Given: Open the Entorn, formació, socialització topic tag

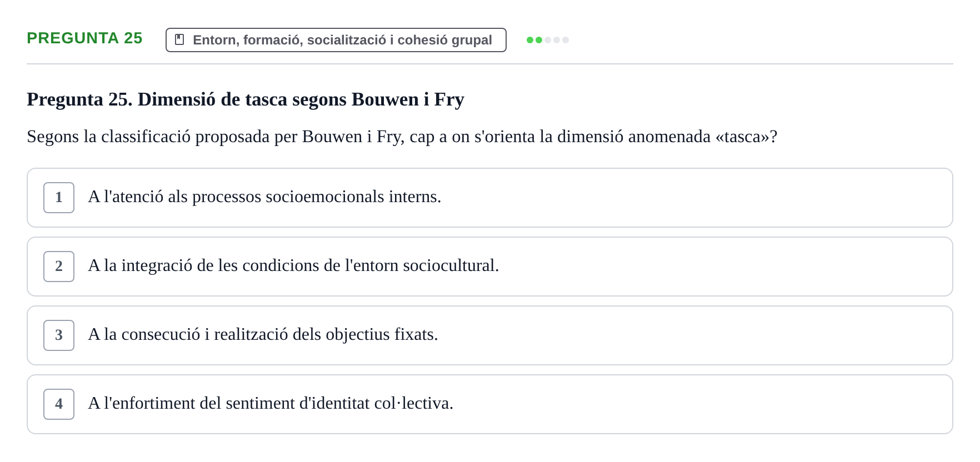Looking at the screenshot, I should 336,40.
